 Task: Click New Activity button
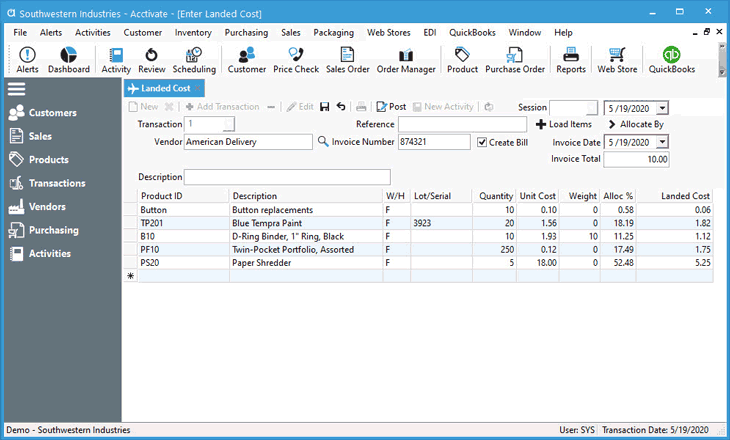tap(443, 107)
